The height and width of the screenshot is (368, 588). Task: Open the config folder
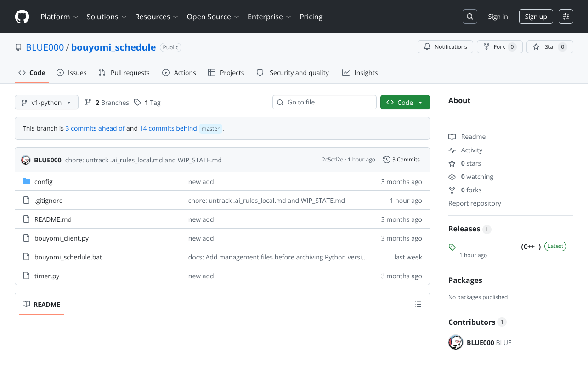click(44, 182)
